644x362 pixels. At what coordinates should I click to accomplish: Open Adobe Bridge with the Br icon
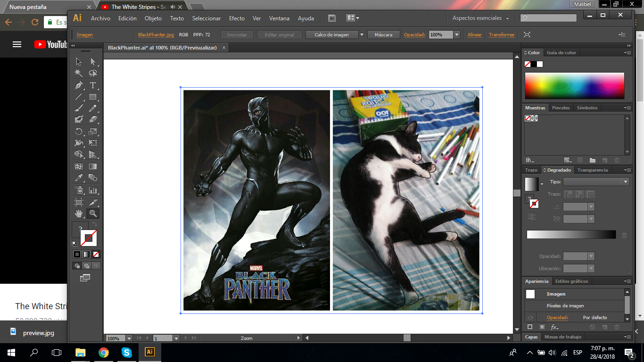coord(332,18)
